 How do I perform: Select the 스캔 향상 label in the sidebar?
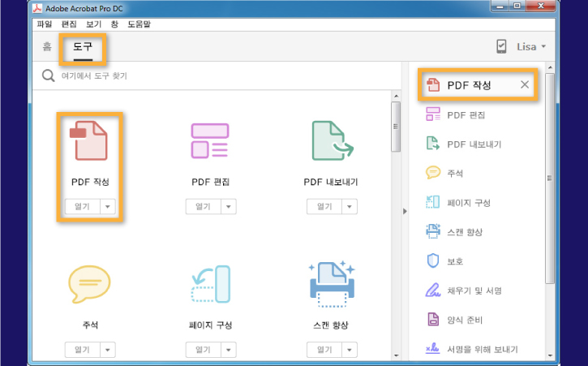pos(465,232)
